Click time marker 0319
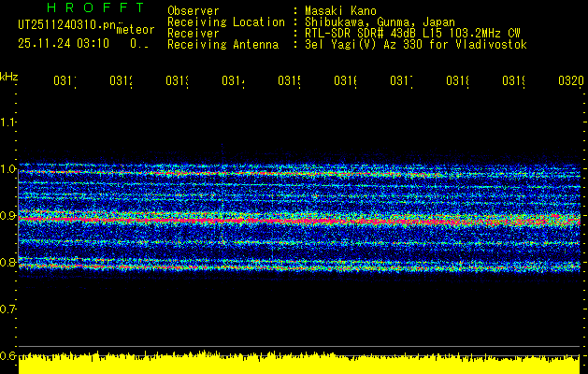The image size is (588, 374). tap(514, 80)
